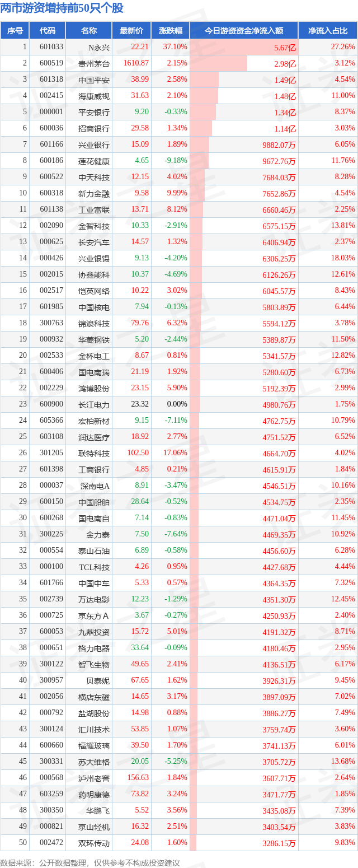The height and width of the screenshot is (868, 358).
Task: Click the inflow ratio 18.03%
Action: pyautogui.click(x=343, y=259)
